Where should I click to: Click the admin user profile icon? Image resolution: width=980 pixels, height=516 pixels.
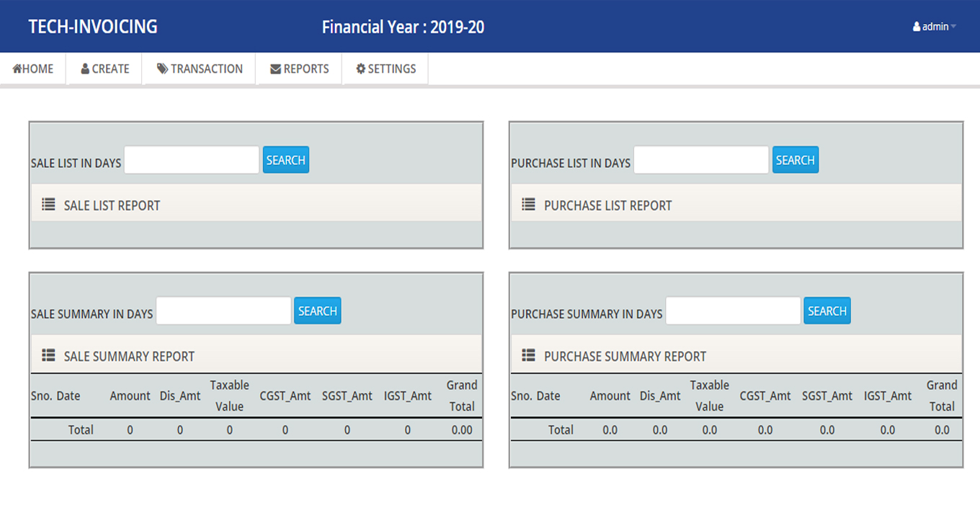(917, 27)
